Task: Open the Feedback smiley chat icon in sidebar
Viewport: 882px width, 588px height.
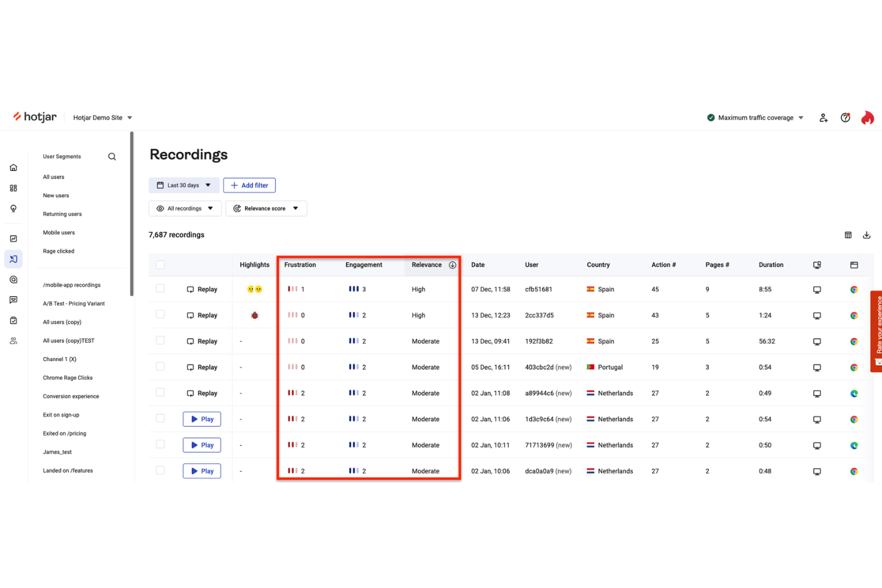Action: coord(14,300)
